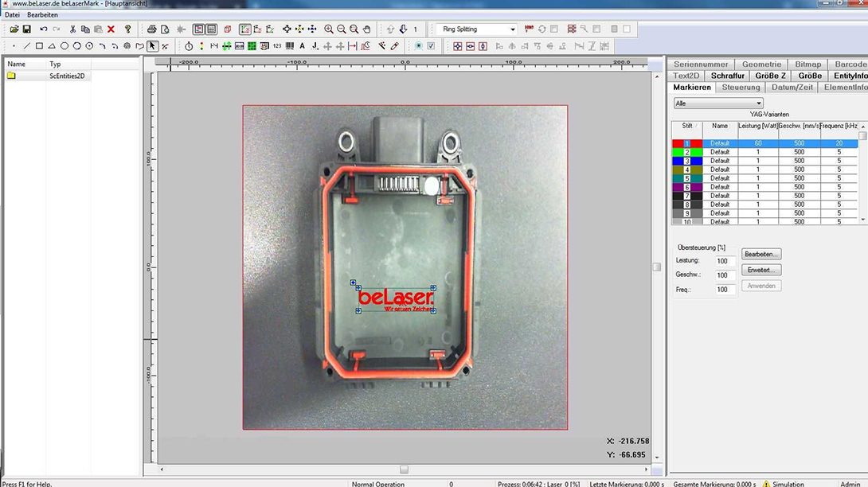This screenshot has height=487, width=868.
Task: Click the Erweitert... button
Action: (x=761, y=270)
